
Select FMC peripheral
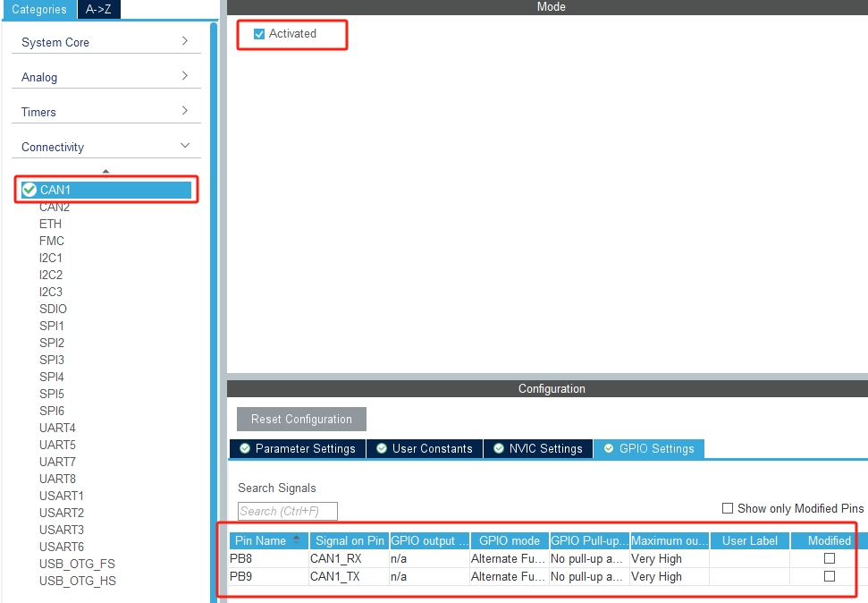point(52,241)
